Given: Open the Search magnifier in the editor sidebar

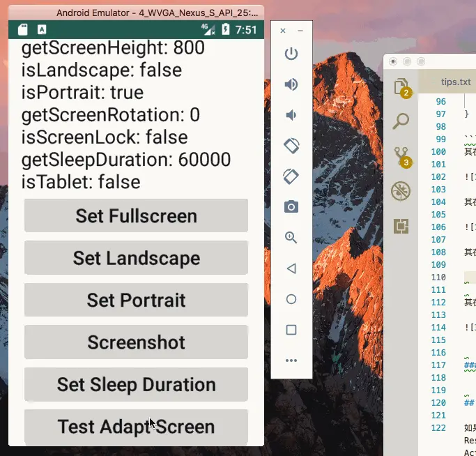Looking at the screenshot, I should coord(401,121).
